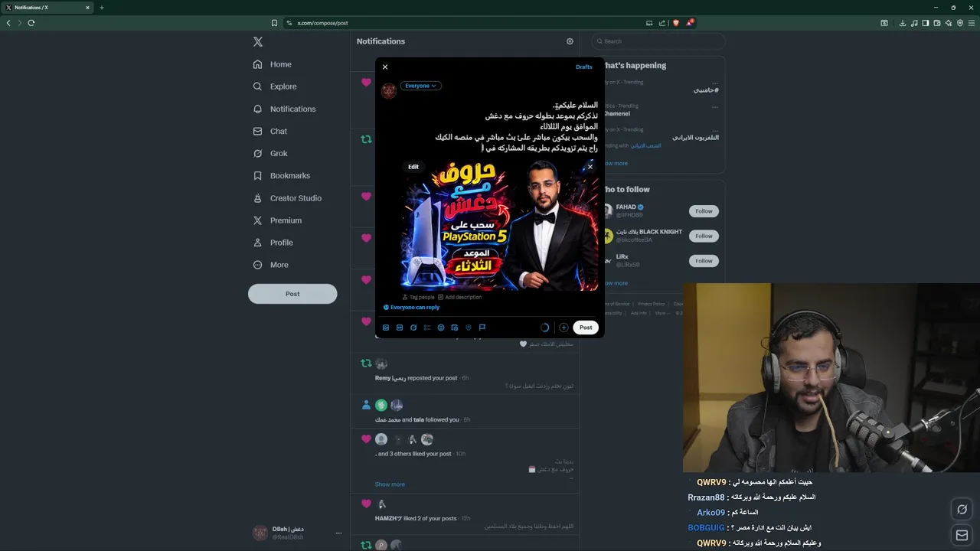The height and width of the screenshot is (551, 980).
Task: Go to Profile in the sidebar
Action: coord(273,242)
